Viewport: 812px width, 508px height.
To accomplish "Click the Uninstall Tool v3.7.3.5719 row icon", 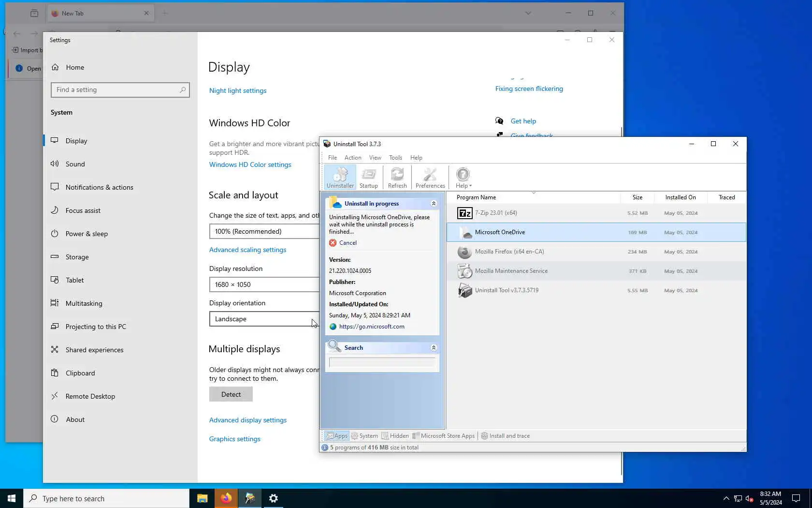I will (x=464, y=290).
